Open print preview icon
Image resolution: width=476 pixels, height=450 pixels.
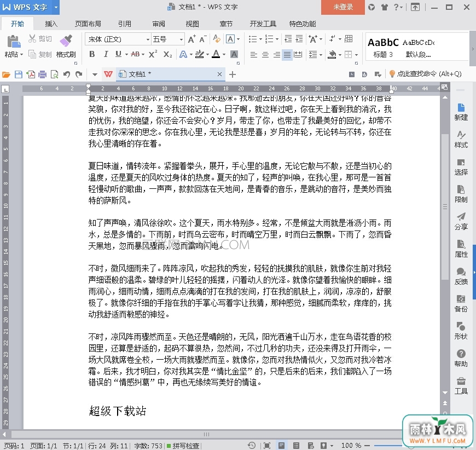click(x=54, y=74)
